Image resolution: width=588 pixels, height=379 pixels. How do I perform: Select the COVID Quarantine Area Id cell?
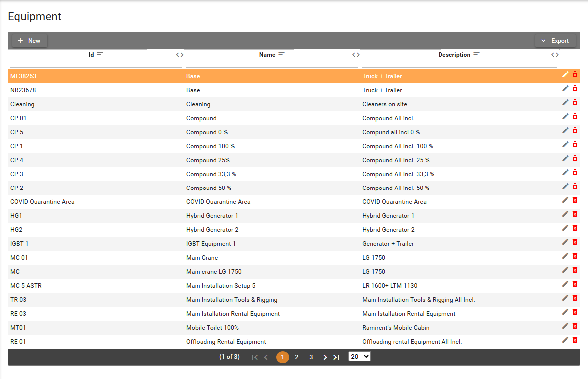coord(96,202)
